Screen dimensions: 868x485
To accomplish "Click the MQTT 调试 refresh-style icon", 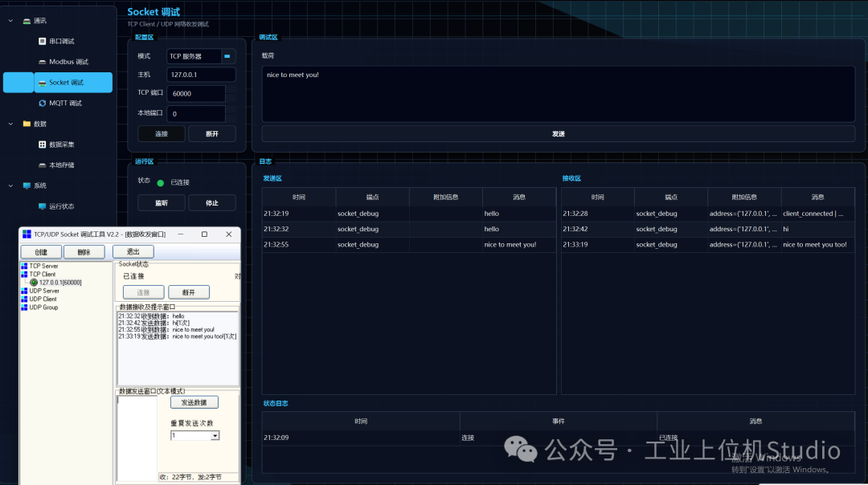I will (42, 103).
